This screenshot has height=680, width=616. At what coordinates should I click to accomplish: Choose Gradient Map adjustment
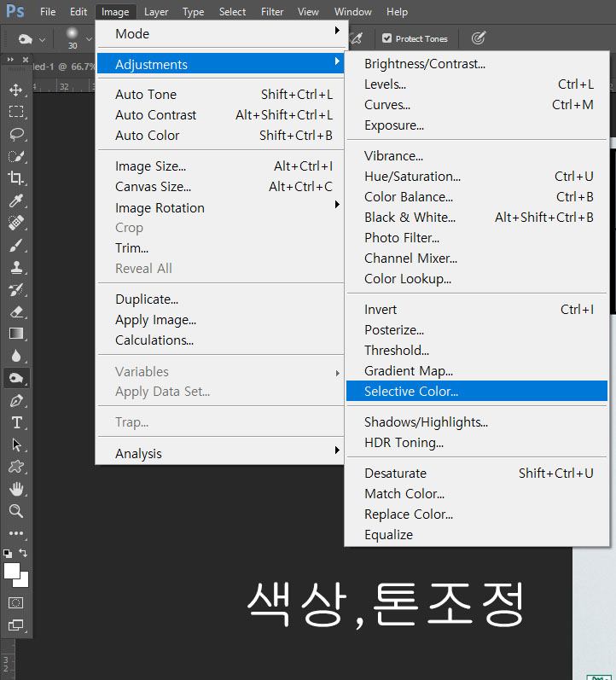[477, 371]
